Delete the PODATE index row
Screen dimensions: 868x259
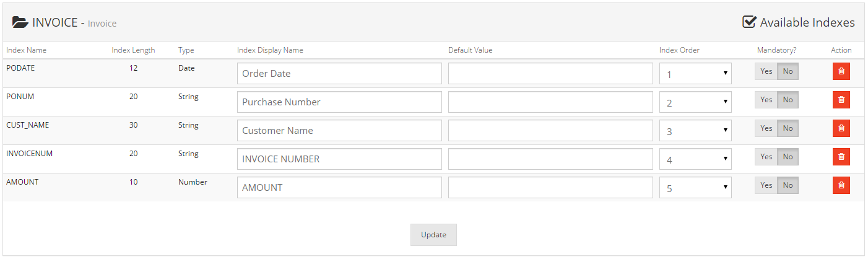pos(841,71)
